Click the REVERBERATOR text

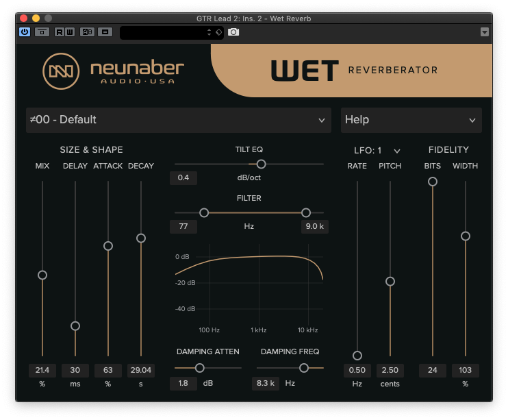tap(393, 70)
